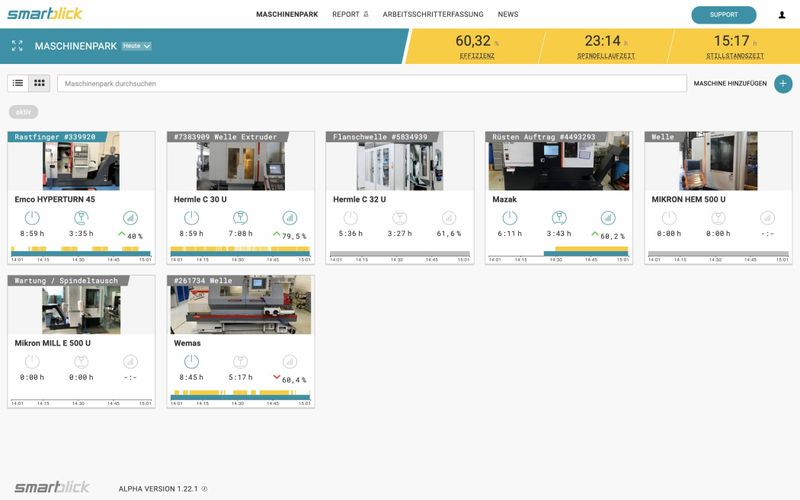800x500 pixels.
Task: Click the plus icon to add machine
Action: click(783, 84)
